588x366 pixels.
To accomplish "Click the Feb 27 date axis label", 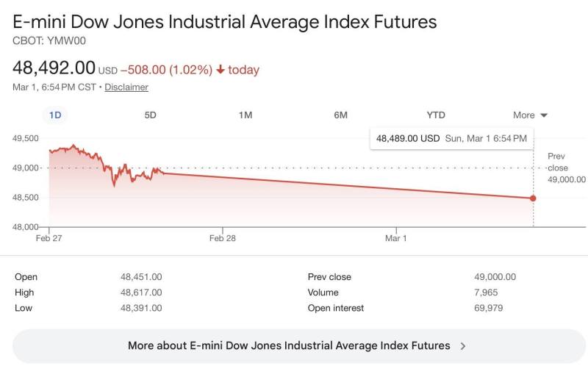I will [49, 238].
